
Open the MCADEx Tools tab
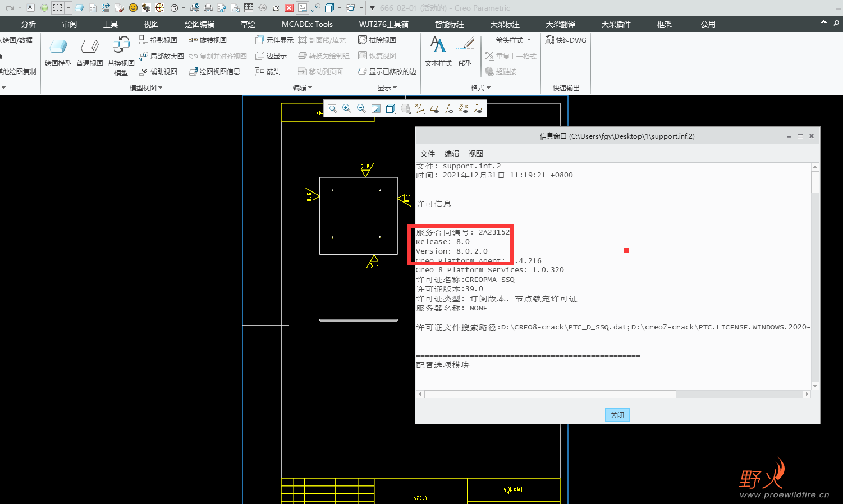click(307, 24)
